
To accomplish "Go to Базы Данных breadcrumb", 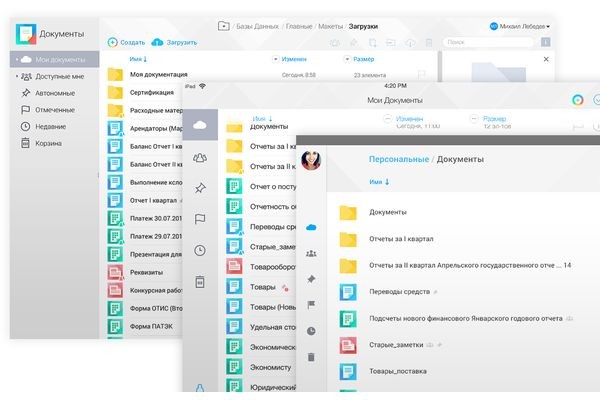I will pos(257,26).
